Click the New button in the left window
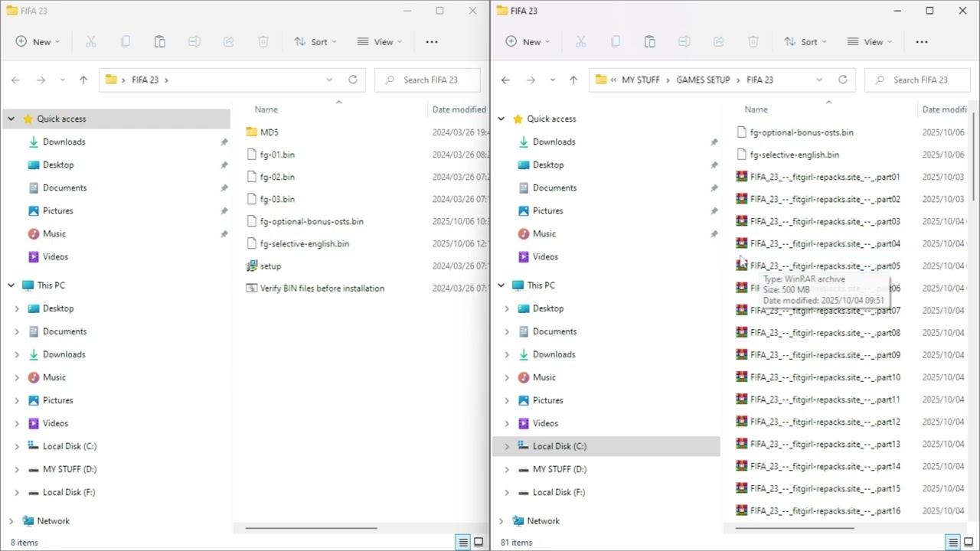The width and height of the screenshot is (980, 551). click(38, 42)
